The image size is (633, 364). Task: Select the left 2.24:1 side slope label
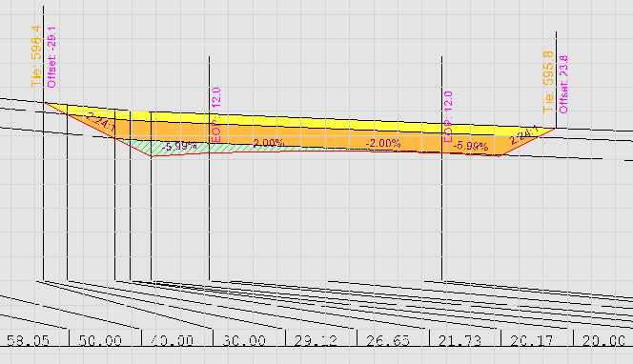(x=101, y=122)
